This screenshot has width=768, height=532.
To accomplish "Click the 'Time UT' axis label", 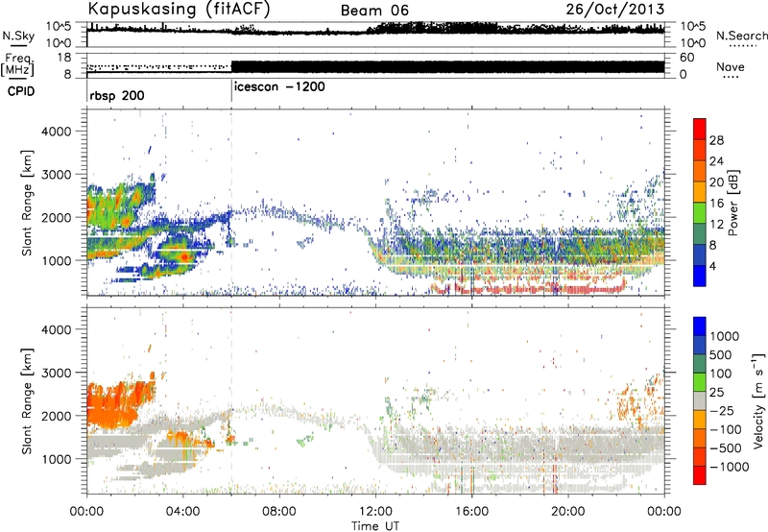I will (375, 525).
